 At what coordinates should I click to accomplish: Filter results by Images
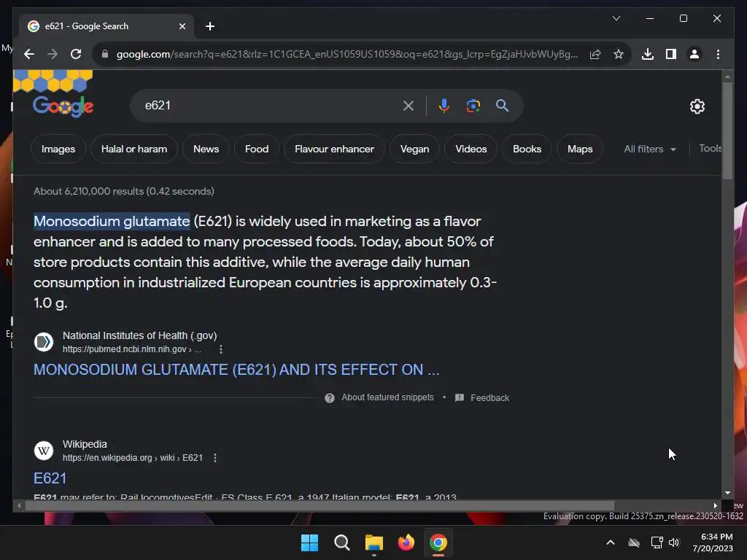click(58, 149)
